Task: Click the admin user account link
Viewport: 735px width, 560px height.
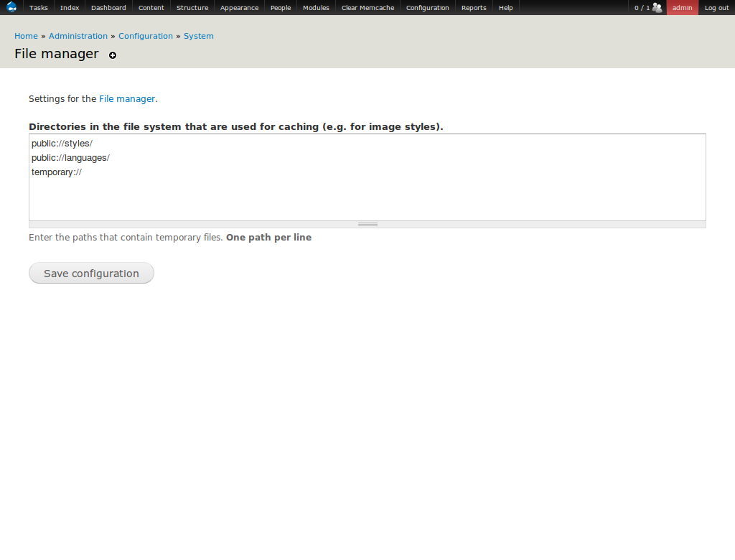Action: pos(682,8)
